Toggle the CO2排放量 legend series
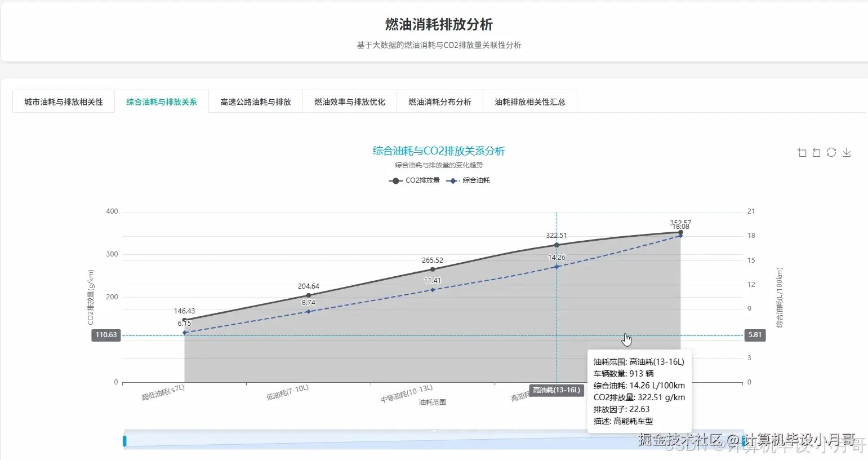The image size is (868, 460). pos(414,180)
